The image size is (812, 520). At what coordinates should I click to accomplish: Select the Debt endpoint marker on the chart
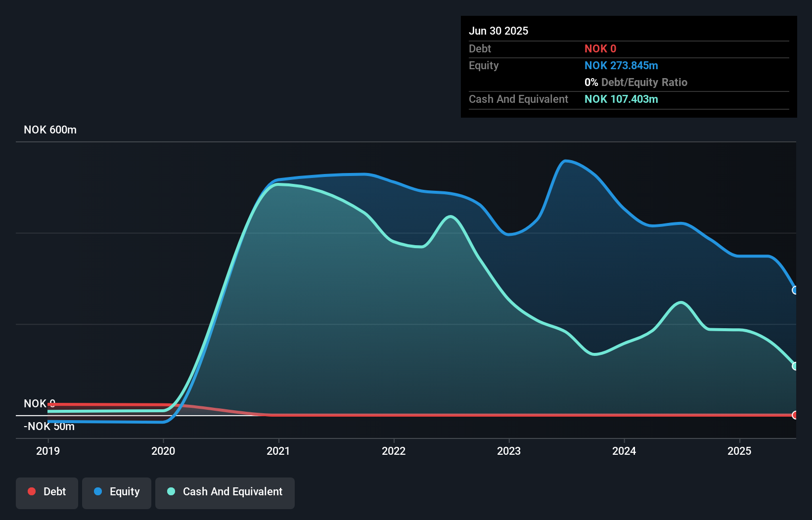(795, 416)
